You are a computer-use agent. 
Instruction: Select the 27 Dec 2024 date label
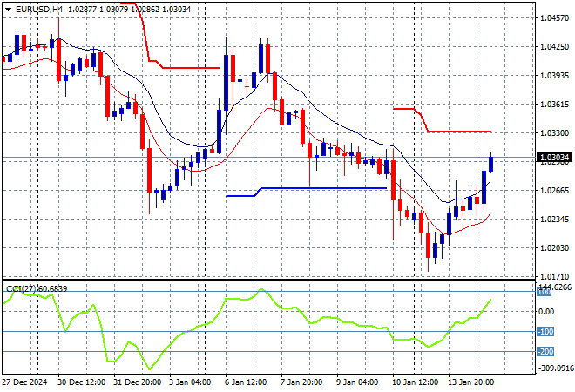(x=26, y=382)
